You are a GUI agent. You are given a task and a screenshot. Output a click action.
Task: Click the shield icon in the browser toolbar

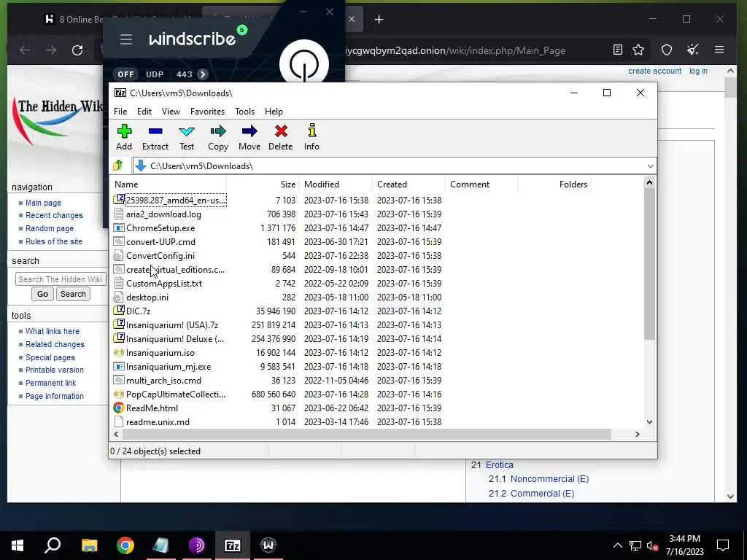[667, 50]
